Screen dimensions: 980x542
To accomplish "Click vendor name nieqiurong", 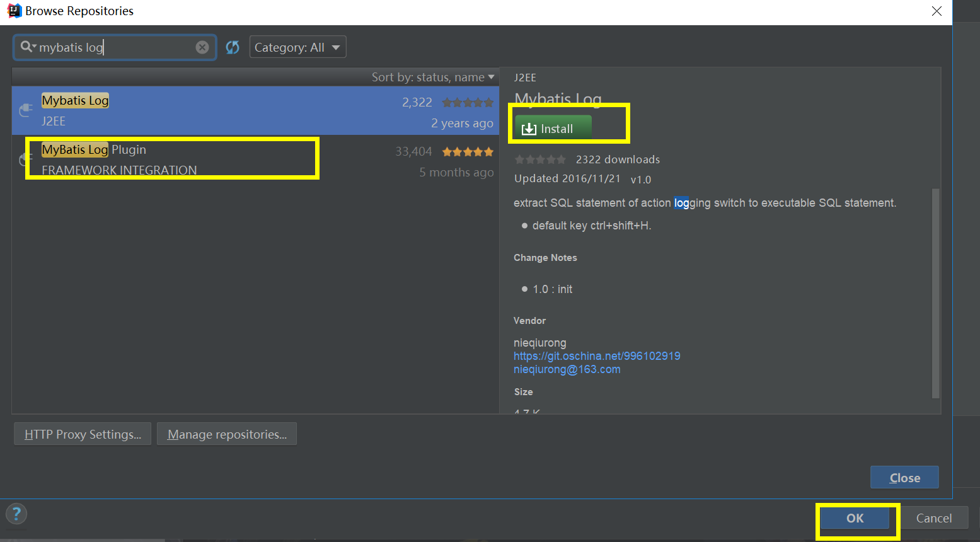I will [540, 343].
